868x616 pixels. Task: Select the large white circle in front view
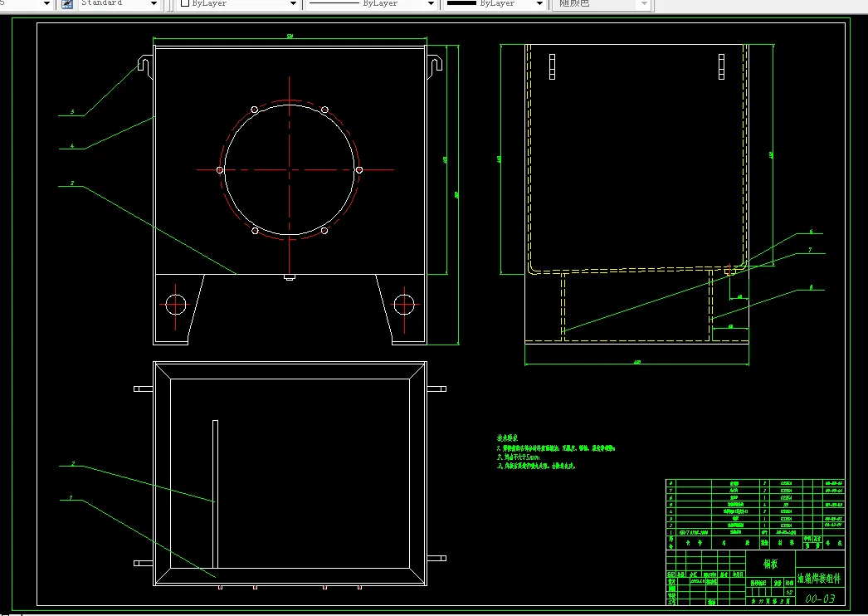coord(290,169)
